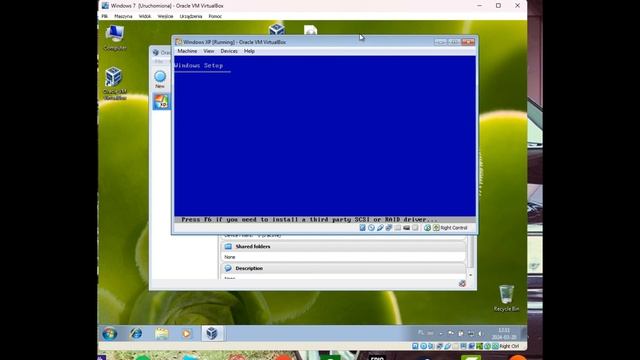Open Help menu in Windows XP window
Screen dimensions: 640x360
pyautogui.click(x=249, y=51)
